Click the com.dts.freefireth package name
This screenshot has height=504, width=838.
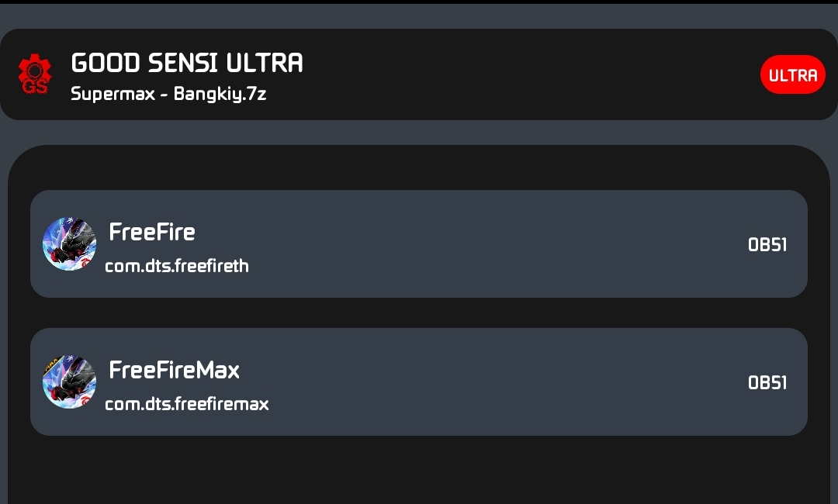pyautogui.click(x=177, y=266)
